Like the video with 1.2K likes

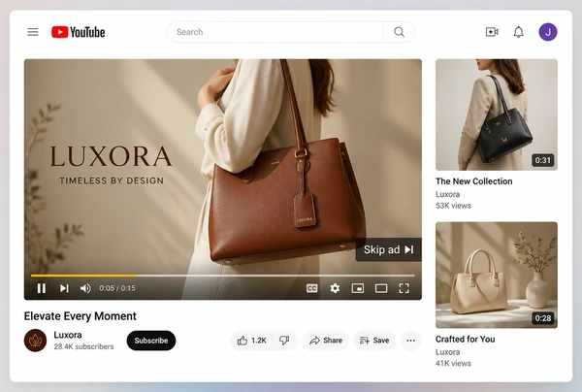251,341
